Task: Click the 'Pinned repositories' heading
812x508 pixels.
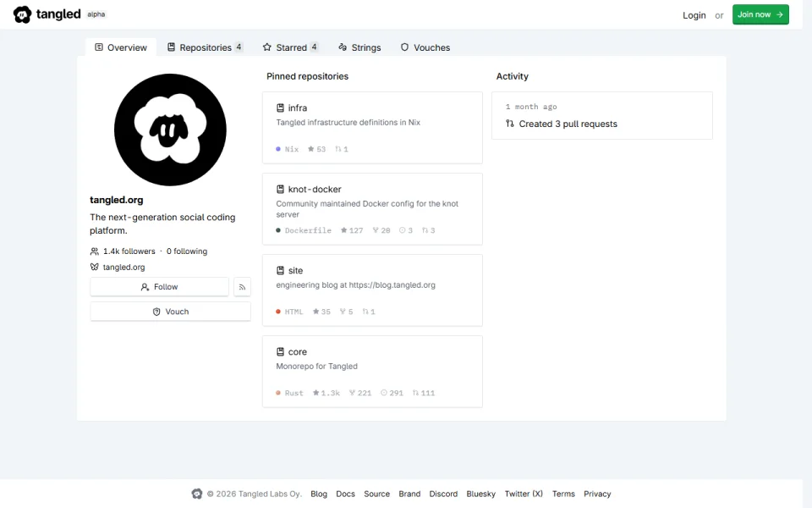Action: coord(308,76)
